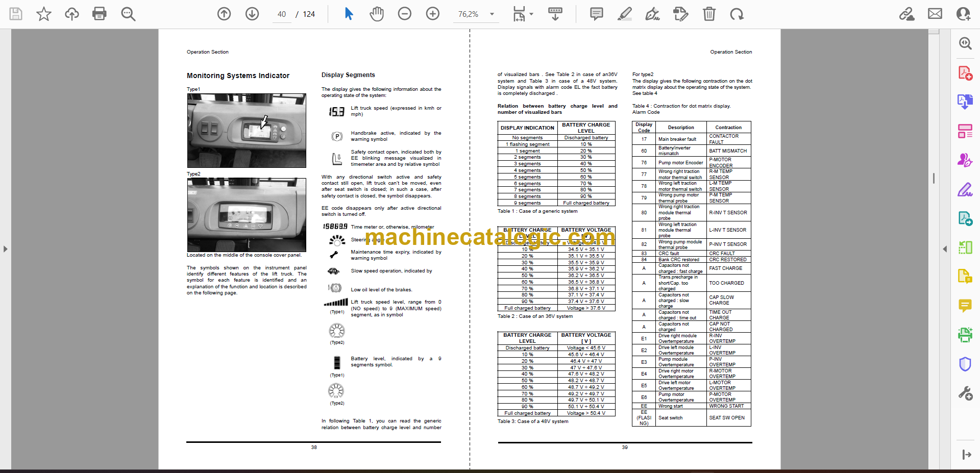This screenshot has height=473, width=980.
Task: Click the 'Table 3: Case of a 48V system' caption
Action: 533,421
